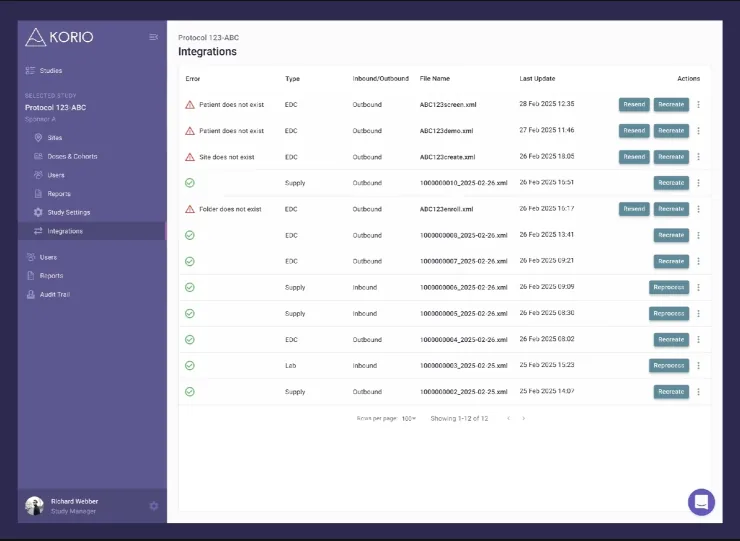Screen dimensions: 740x541
Task: Open the chat widget bubble
Action: 701,502
